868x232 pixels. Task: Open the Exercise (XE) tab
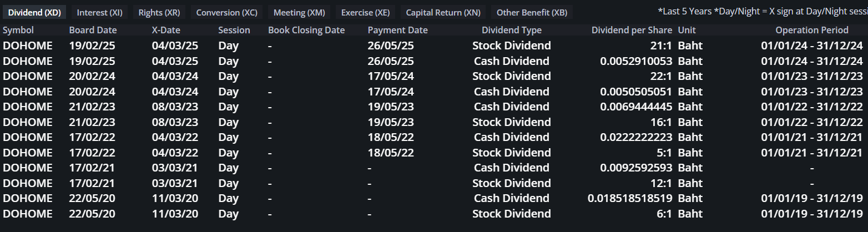pyautogui.click(x=365, y=12)
